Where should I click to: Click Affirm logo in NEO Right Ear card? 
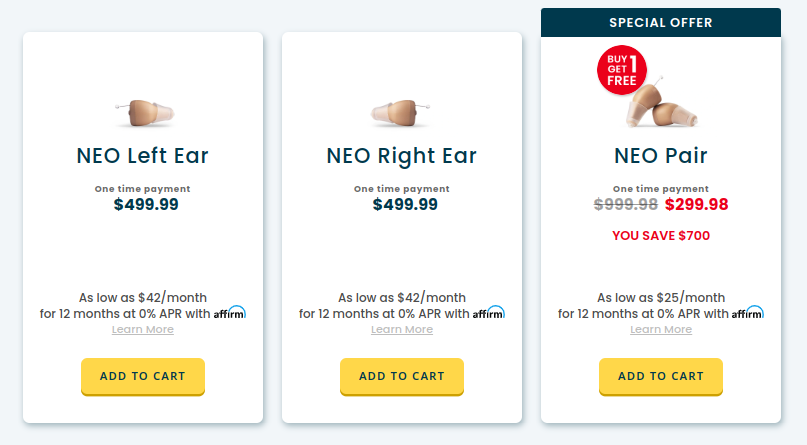(489, 313)
